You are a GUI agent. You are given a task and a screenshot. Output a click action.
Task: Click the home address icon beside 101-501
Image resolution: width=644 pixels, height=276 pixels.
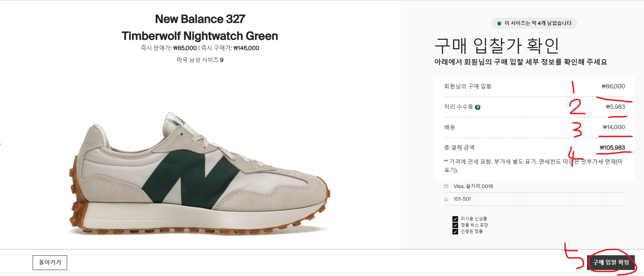coord(446,199)
